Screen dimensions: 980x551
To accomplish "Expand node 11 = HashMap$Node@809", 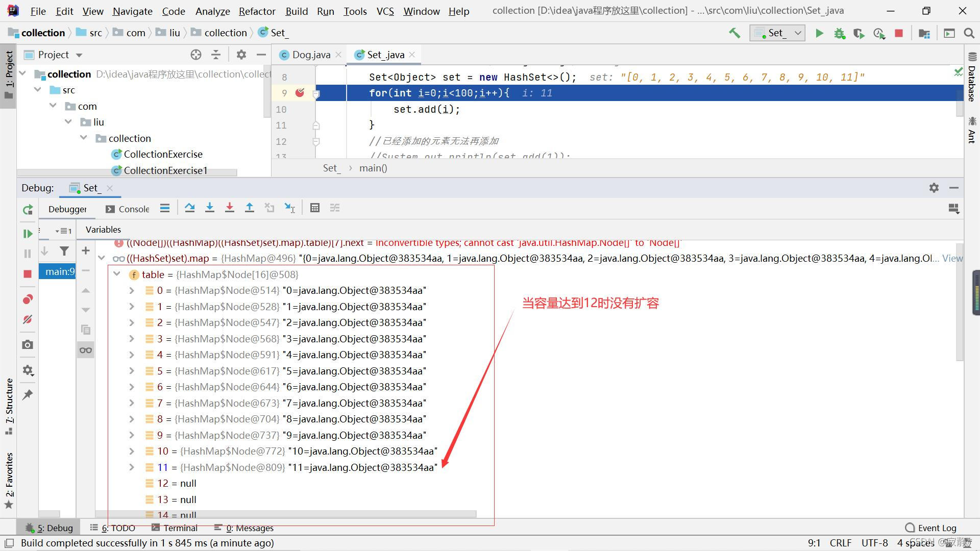I will [132, 467].
